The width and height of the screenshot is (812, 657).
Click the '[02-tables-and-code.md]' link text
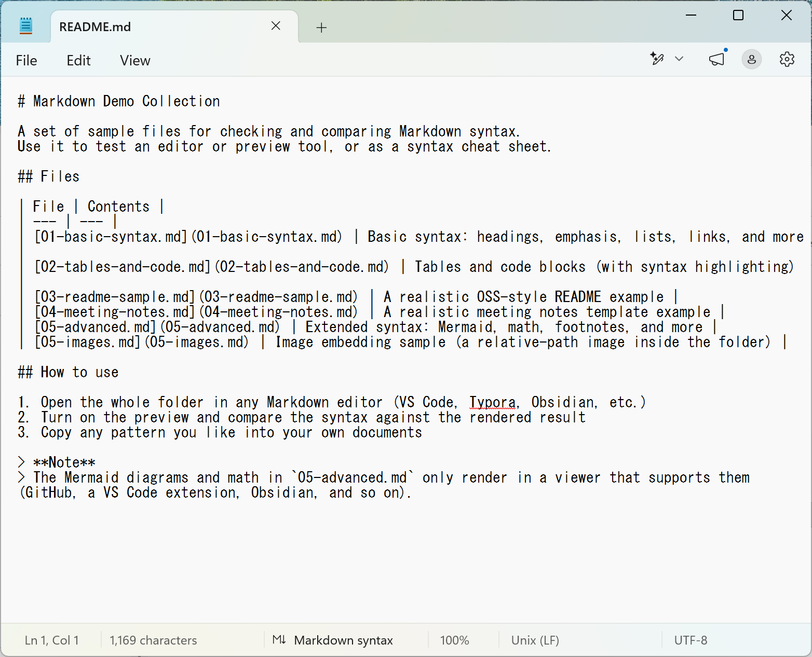click(123, 267)
